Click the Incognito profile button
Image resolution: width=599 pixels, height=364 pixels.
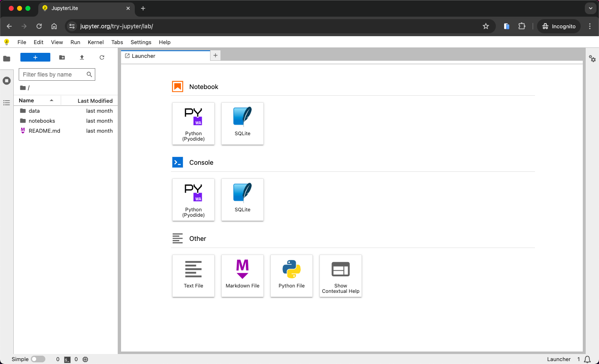tap(559, 26)
